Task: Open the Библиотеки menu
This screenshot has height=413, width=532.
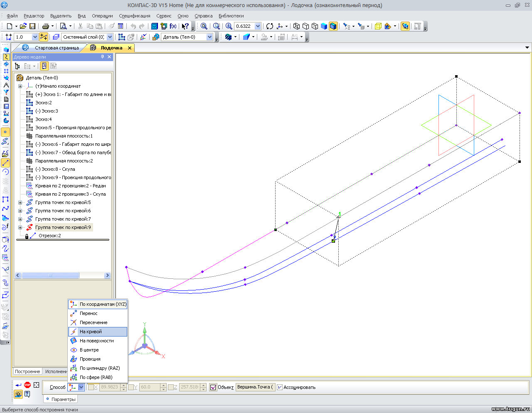Action: [231, 16]
